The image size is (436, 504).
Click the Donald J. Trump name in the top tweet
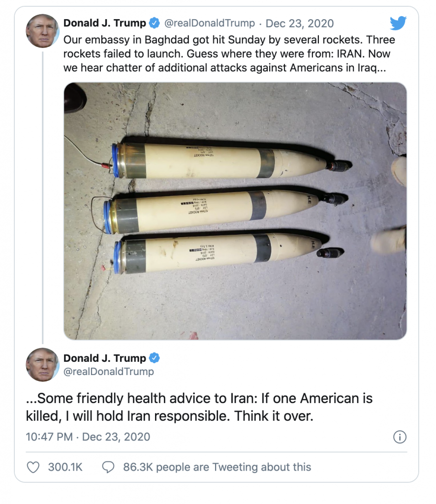pos(105,23)
